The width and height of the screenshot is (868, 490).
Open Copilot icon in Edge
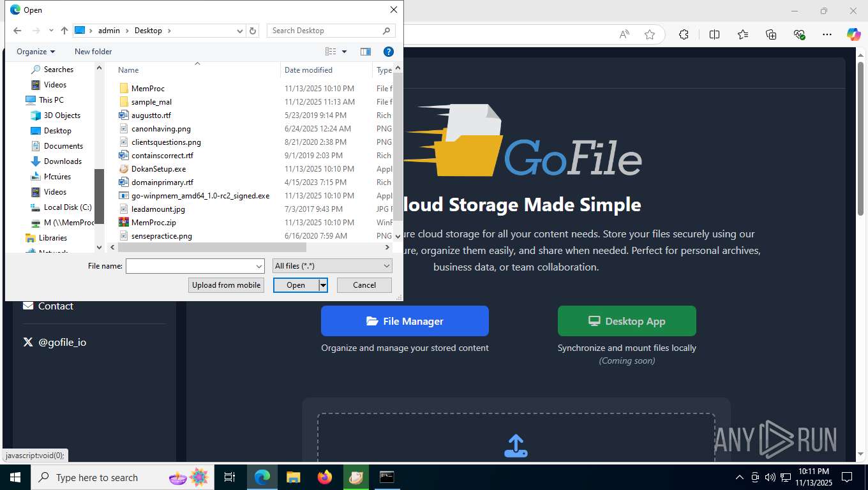(x=853, y=34)
